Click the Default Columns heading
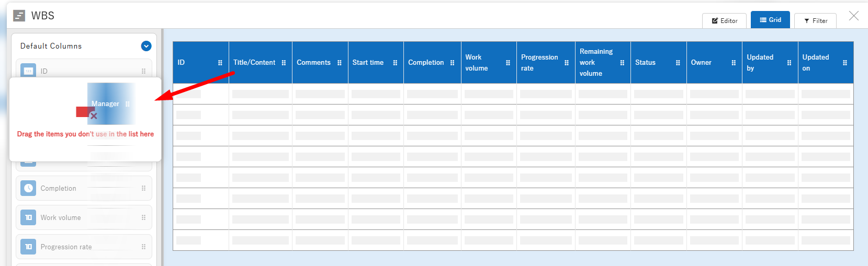Screen dimensions: 868x266 [x=51, y=46]
